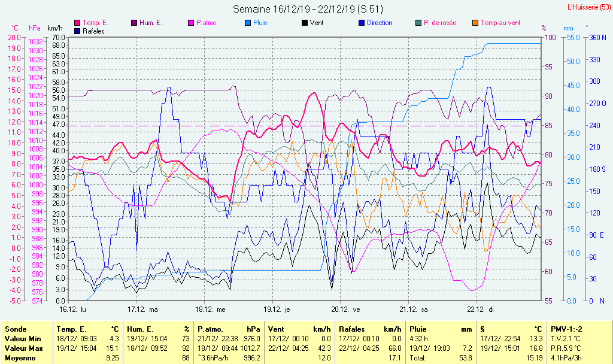
Task: Click the dark blue Rafales legend swatch
Action: point(77,31)
